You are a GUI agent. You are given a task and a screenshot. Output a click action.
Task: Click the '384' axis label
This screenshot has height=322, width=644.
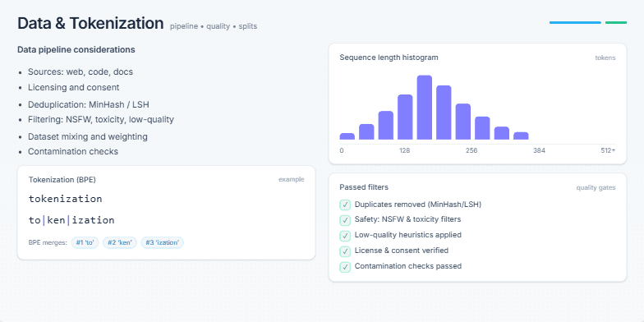coord(539,151)
